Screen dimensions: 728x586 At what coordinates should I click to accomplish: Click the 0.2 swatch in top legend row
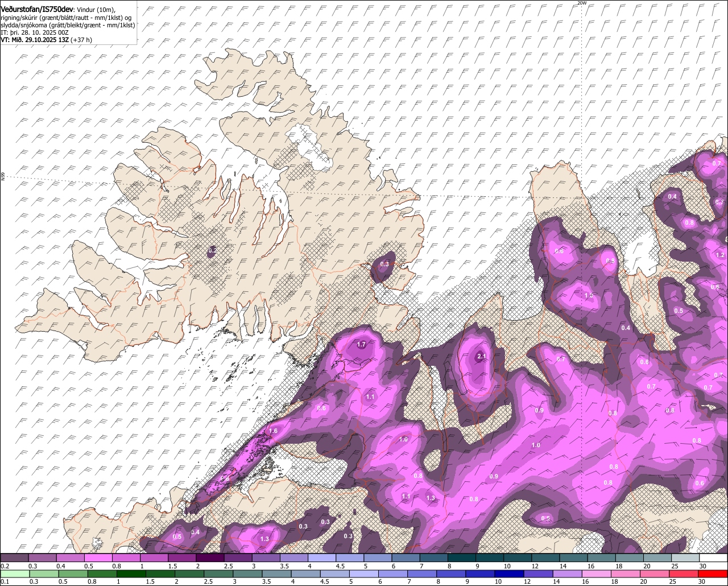click(14, 558)
